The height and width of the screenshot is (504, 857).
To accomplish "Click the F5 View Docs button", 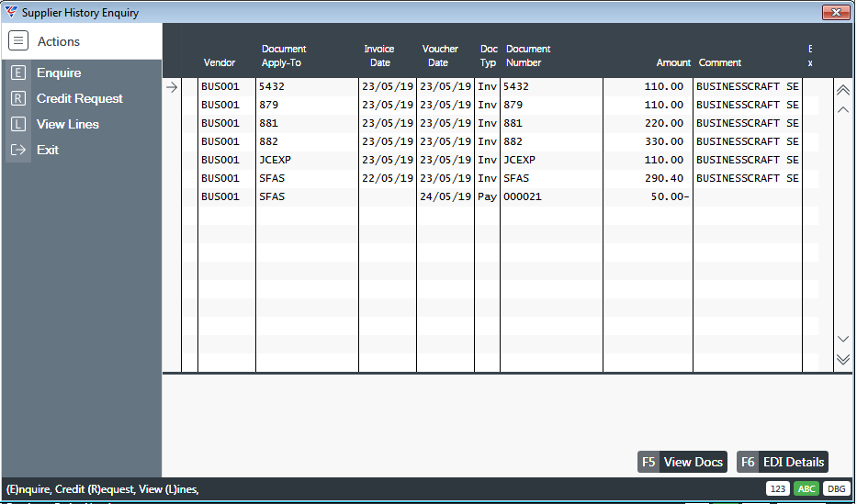I will tap(682, 462).
